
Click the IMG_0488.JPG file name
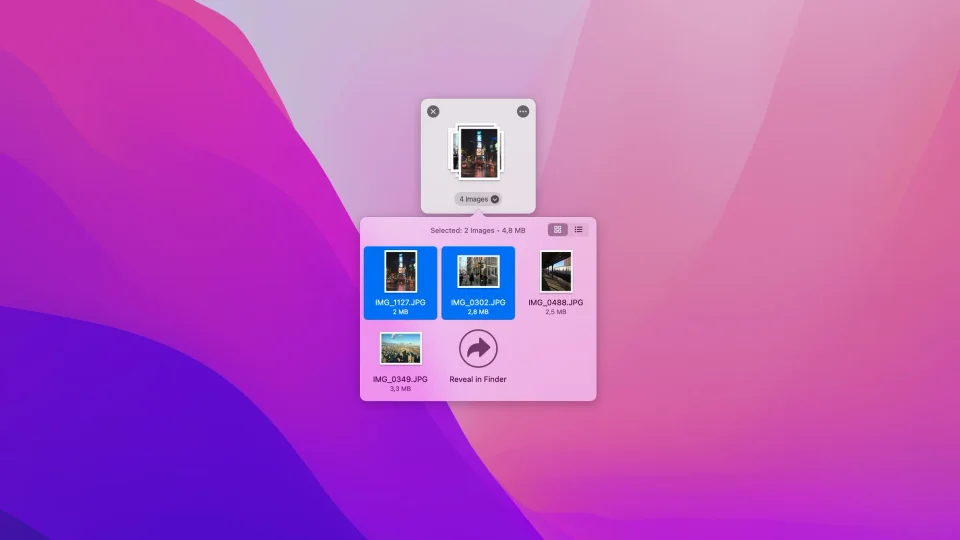pos(556,302)
